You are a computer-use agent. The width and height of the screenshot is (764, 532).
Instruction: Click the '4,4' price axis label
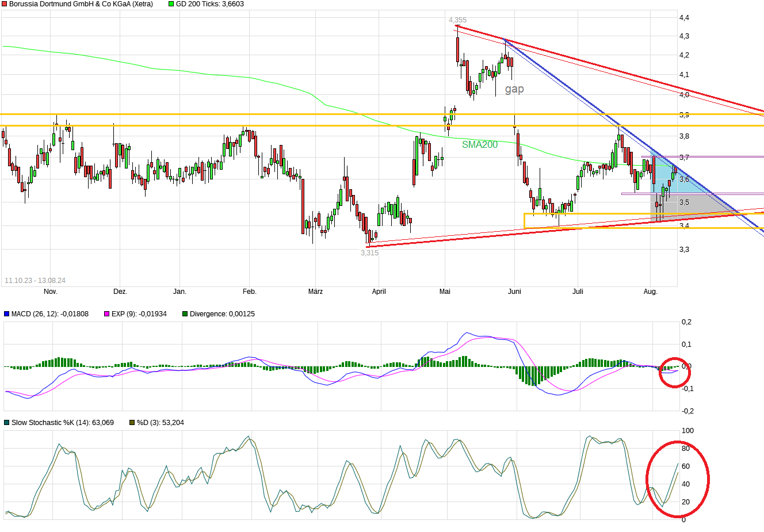click(685, 18)
